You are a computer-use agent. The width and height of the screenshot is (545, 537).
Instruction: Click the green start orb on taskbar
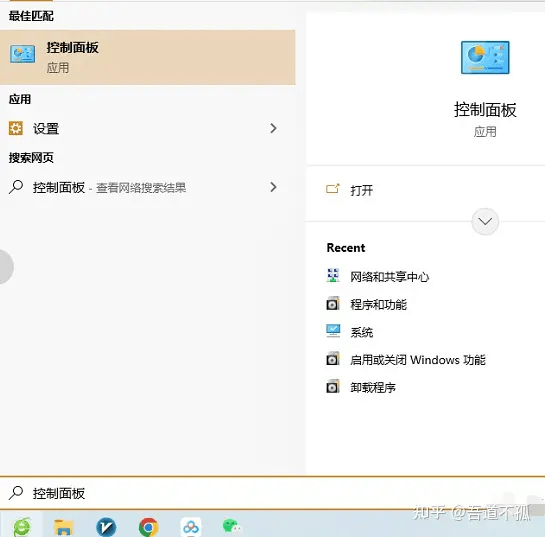click(x=22, y=527)
